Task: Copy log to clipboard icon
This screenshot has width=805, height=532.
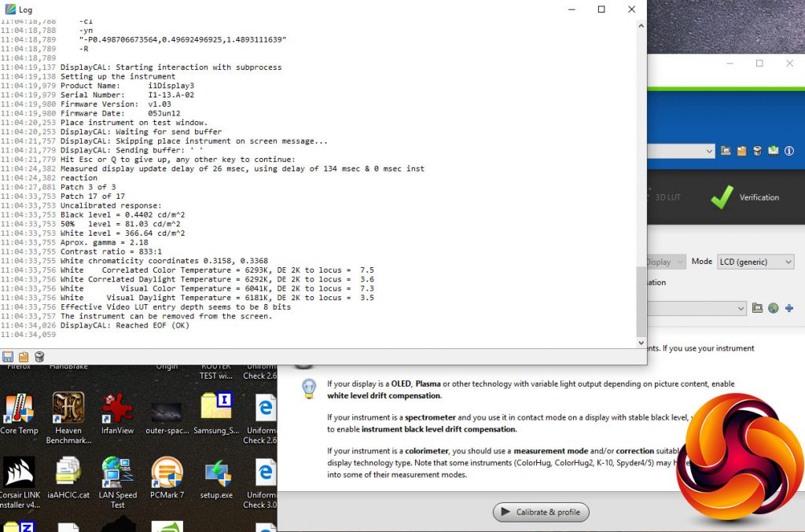Action: (x=24, y=357)
